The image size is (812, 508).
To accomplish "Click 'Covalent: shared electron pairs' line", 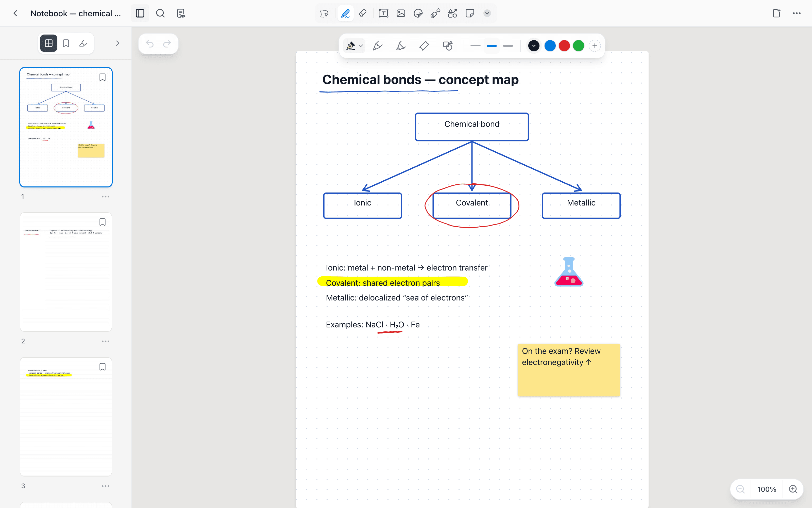I will pyautogui.click(x=383, y=283).
